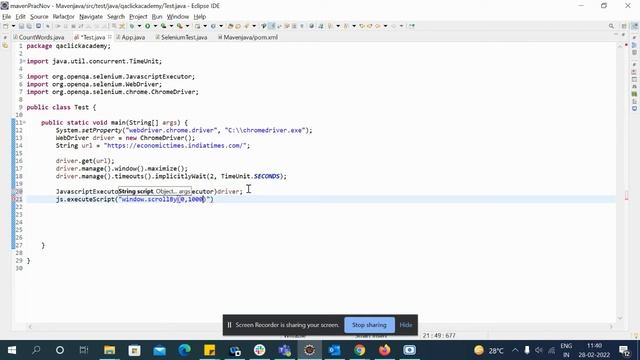
Task: Show hidden system tray icons
Action: [x=515, y=350]
